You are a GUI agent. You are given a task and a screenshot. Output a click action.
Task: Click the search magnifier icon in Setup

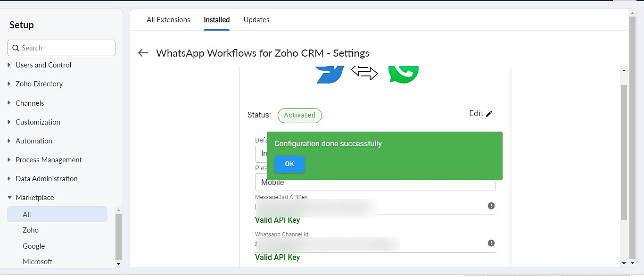(16, 48)
